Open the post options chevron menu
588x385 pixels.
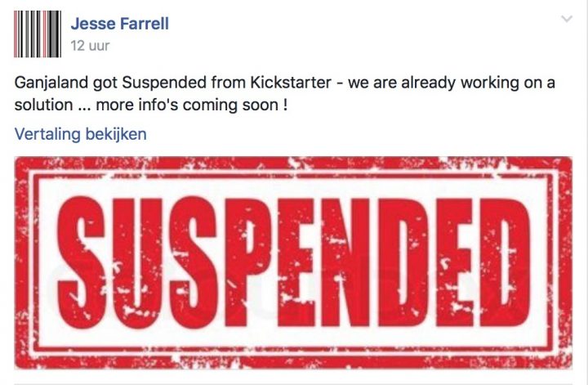click(567, 18)
